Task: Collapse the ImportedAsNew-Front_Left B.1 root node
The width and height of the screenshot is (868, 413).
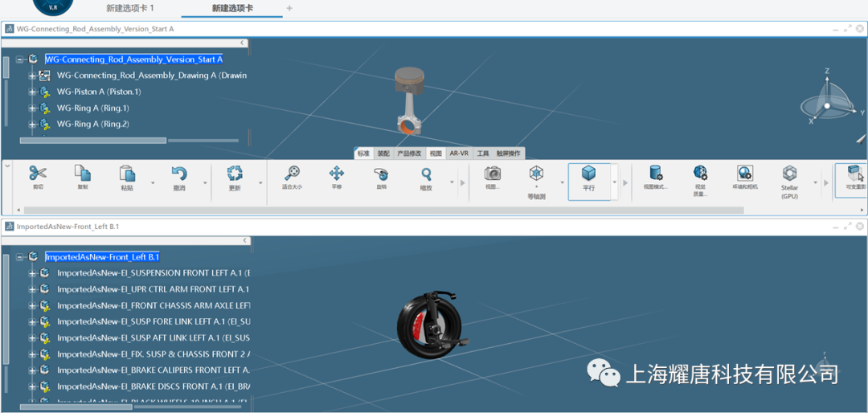Action: [19, 257]
